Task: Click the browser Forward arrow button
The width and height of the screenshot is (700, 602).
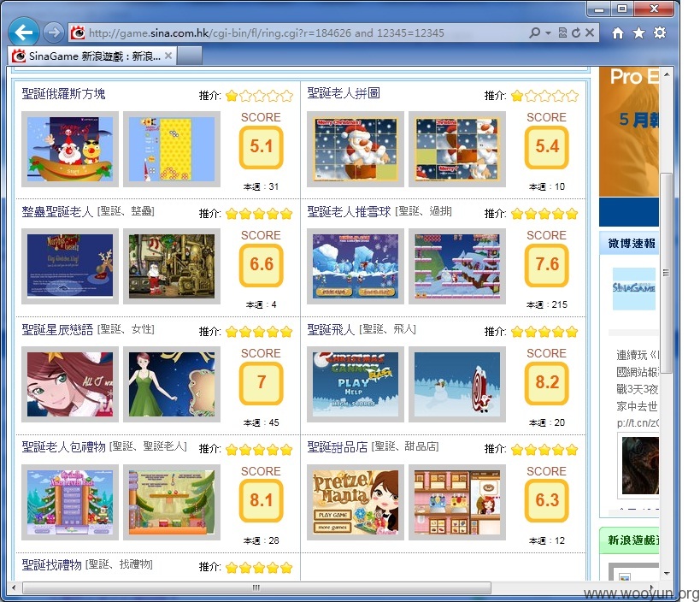Action: tap(54, 32)
